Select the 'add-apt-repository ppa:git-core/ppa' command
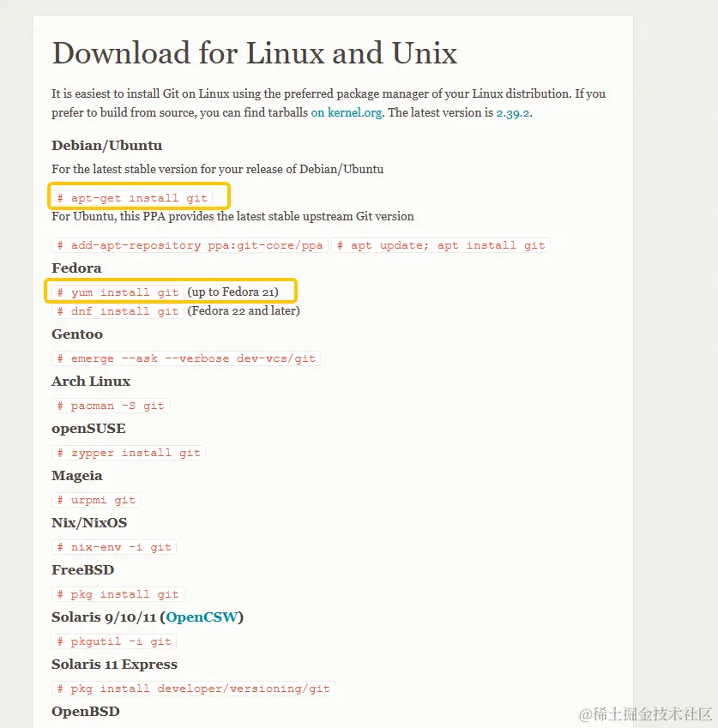The height and width of the screenshot is (728, 718). click(190, 245)
